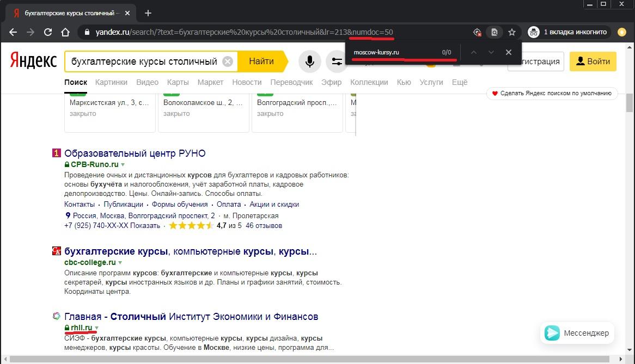635x364 pixels.
Task: Open the Формы обучения sitelink
Action: (x=180, y=204)
